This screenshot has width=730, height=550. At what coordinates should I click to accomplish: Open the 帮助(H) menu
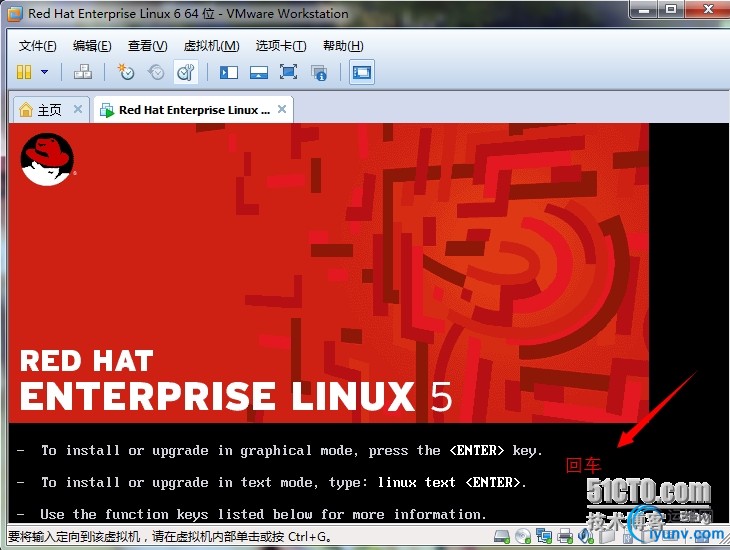tap(343, 46)
